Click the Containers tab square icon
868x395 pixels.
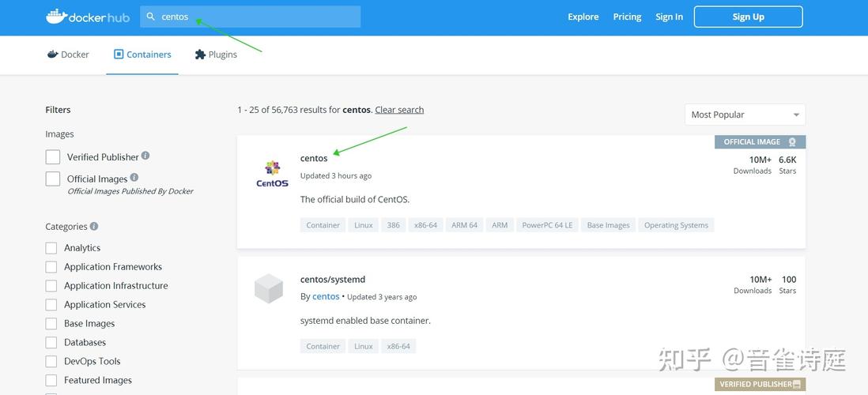point(119,55)
